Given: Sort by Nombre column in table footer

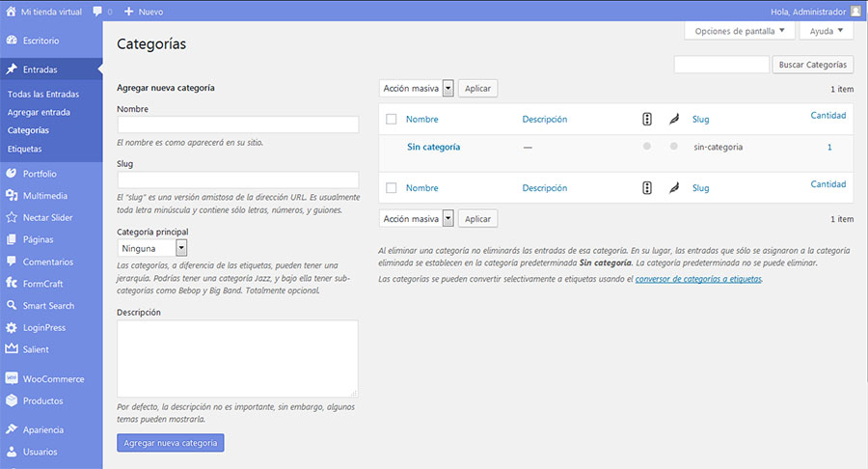Looking at the screenshot, I should pos(421,188).
